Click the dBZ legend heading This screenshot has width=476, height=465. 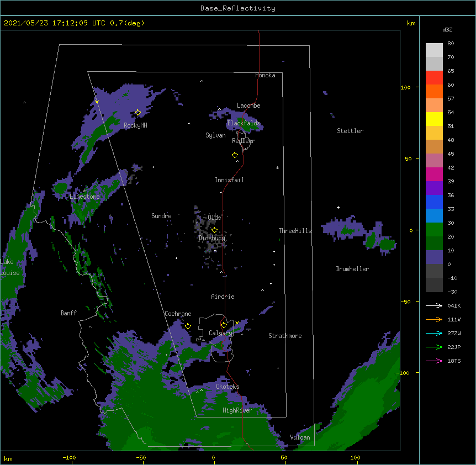coord(447,30)
